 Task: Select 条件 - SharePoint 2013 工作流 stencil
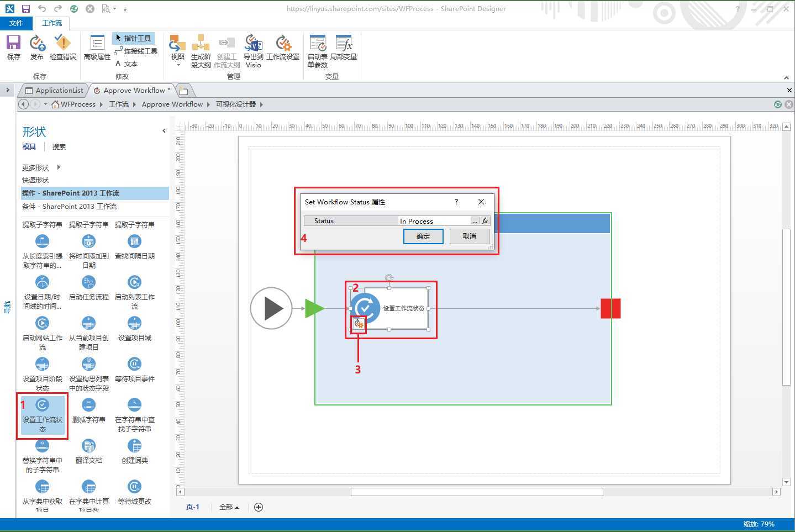(94, 206)
